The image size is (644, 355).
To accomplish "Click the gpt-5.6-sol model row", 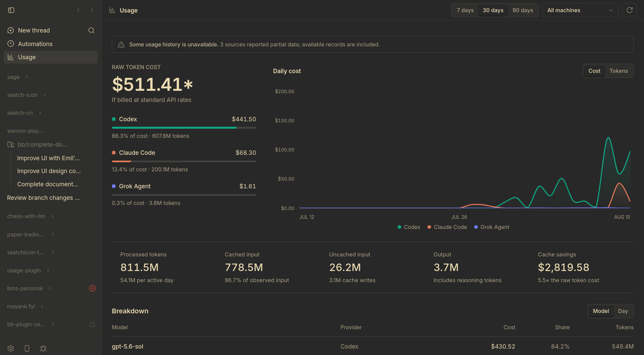I will pyautogui.click(x=373, y=346).
